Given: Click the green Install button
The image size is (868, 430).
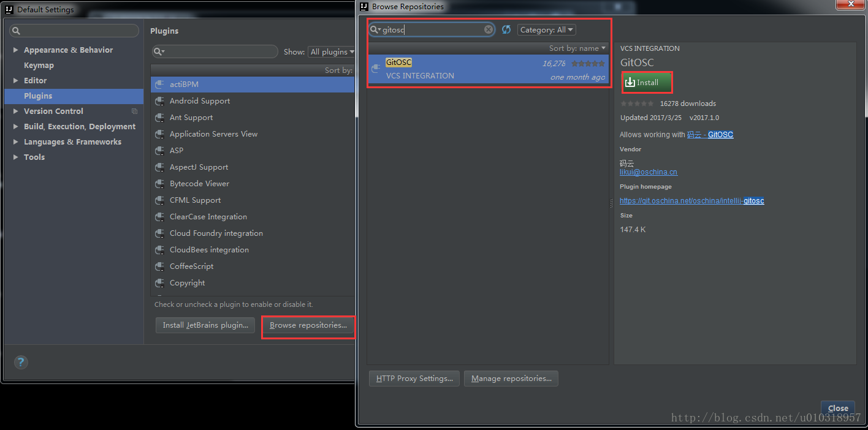Looking at the screenshot, I should [x=647, y=83].
